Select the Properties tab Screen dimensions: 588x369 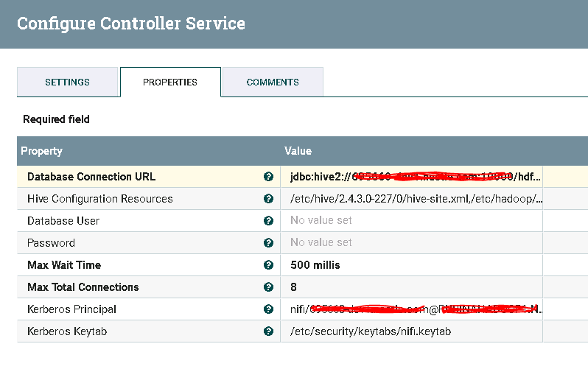click(x=170, y=82)
